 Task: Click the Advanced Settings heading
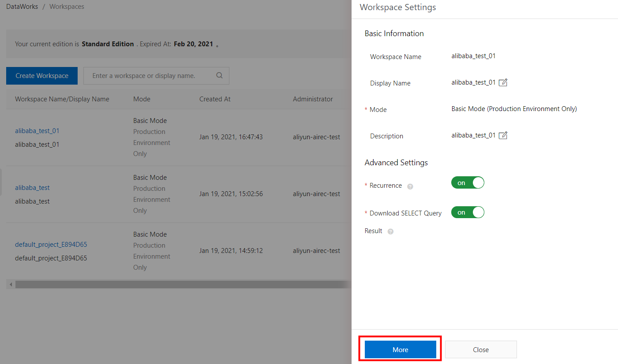pos(396,163)
